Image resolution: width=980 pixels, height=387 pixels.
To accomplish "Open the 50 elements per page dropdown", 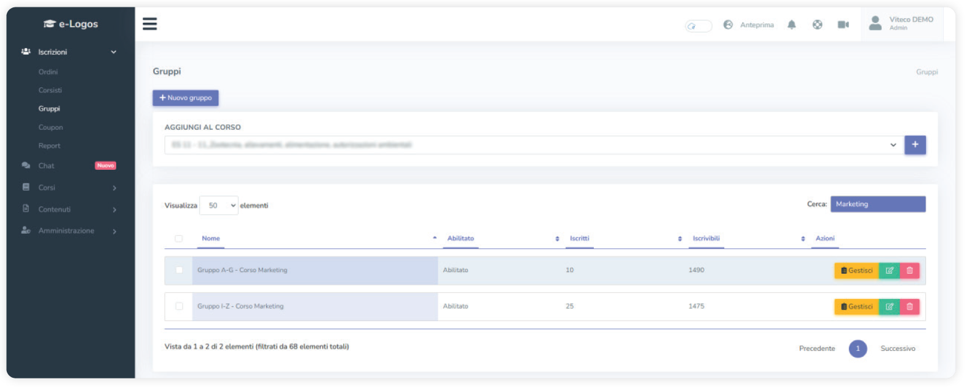I will click(219, 205).
